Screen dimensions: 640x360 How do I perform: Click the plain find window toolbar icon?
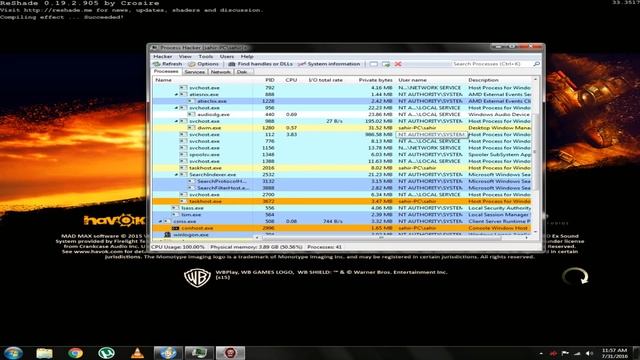click(x=373, y=64)
